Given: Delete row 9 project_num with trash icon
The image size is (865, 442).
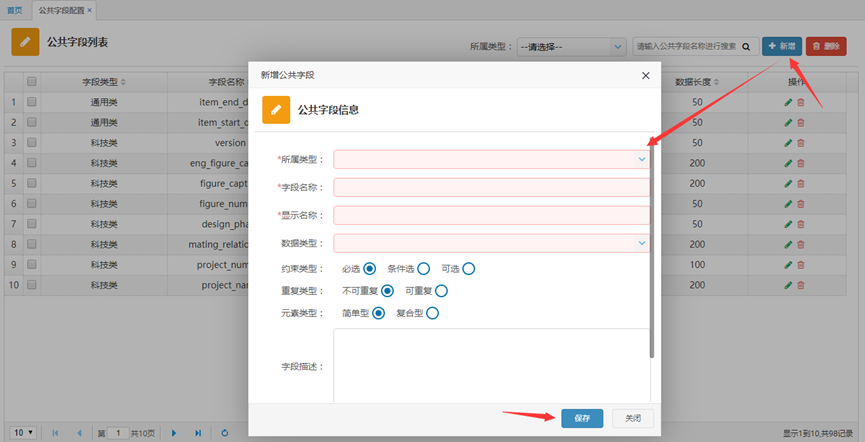Looking at the screenshot, I should [x=801, y=265].
